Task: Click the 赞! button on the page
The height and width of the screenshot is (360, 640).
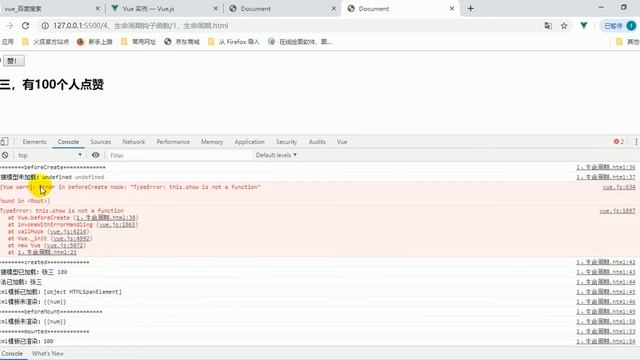Action: coord(13,61)
